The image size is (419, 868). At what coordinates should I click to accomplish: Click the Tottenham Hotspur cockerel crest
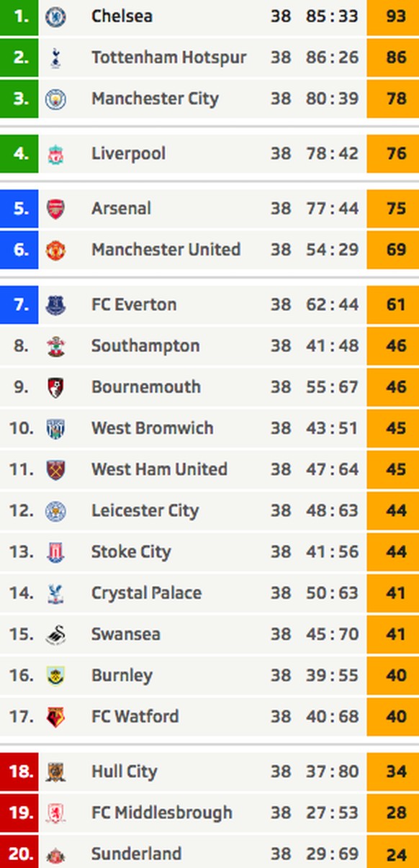(55, 58)
